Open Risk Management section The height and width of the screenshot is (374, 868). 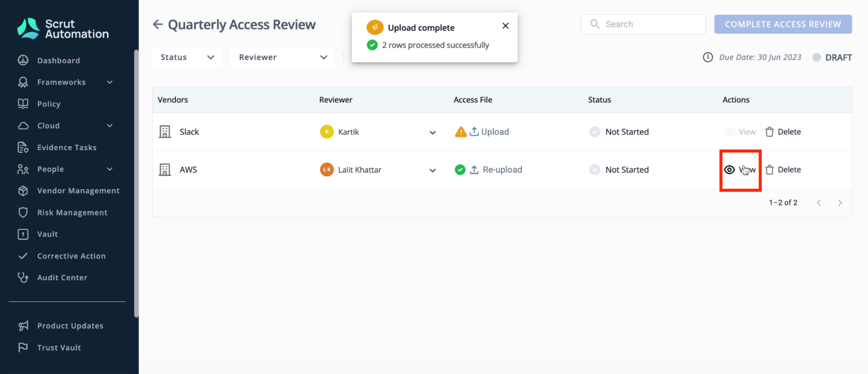(72, 213)
